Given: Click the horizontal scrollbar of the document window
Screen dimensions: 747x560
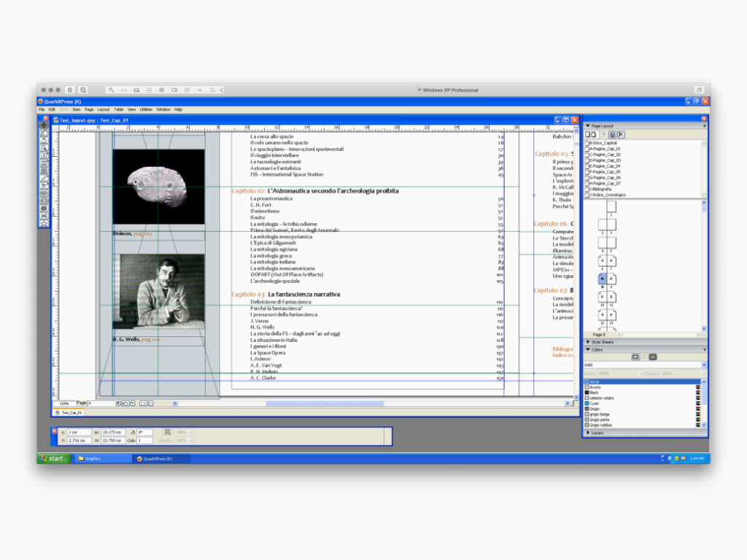Looking at the screenshot, I should (x=371, y=403).
